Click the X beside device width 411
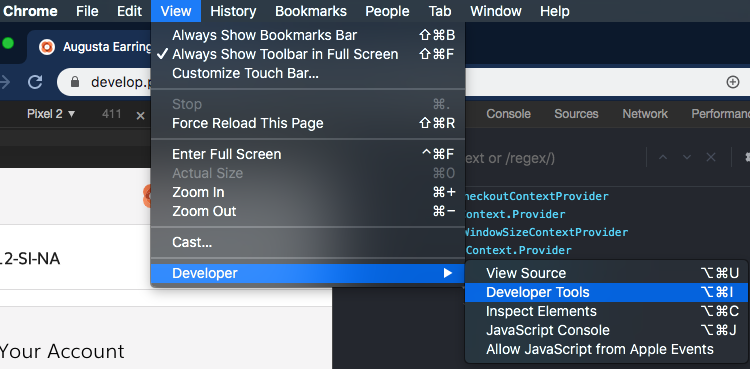Viewport: 750px width, 369px height. (x=140, y=115)
